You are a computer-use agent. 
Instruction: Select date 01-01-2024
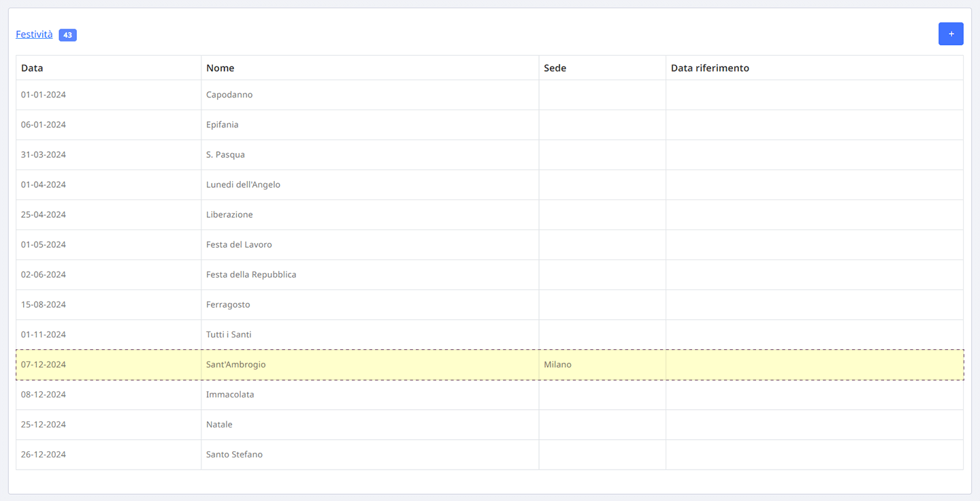(x=44, y=95)
